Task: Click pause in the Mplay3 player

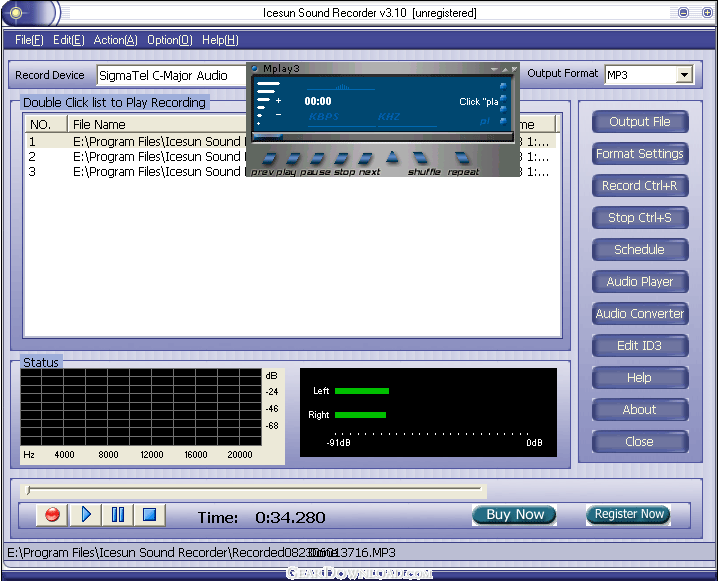Action: click(x=316, y=159)
